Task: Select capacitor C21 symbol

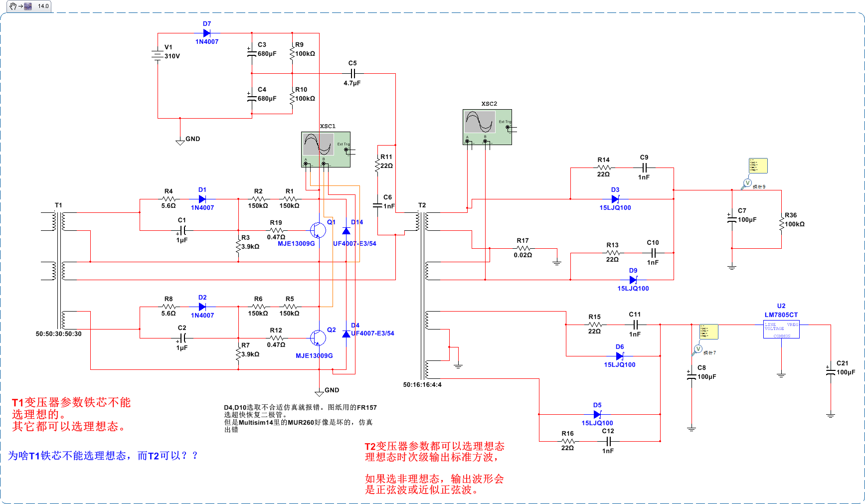Action: [831, 371]
